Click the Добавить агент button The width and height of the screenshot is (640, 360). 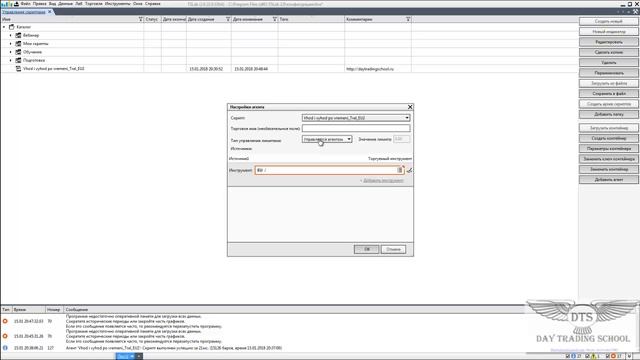(x=609, y=179)
